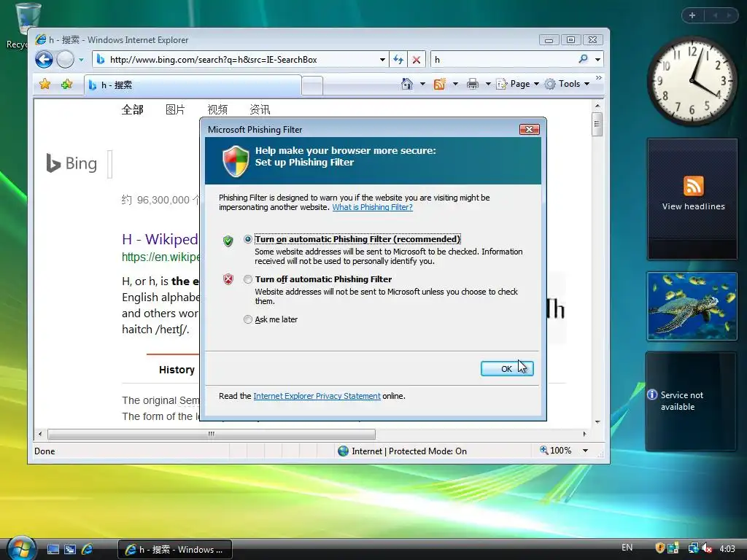Click the History section tab in result
The width and height of the screenshot is (747, 560).
coord(177,370)
